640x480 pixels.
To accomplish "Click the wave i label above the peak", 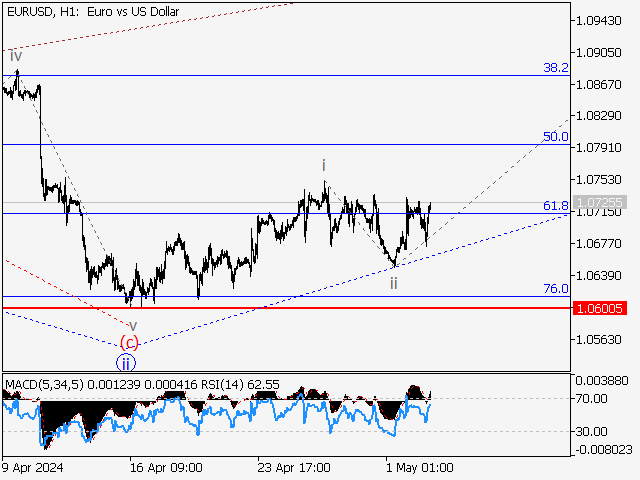I will click(x=323, y=165).
